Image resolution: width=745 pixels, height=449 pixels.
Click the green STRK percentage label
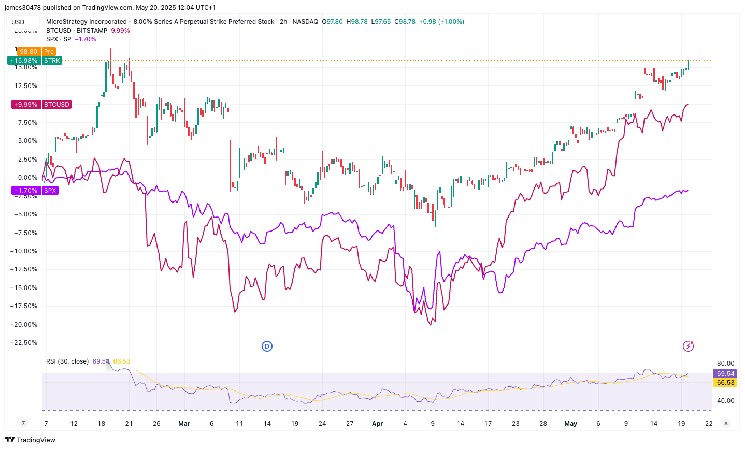[x=26, y=60]
